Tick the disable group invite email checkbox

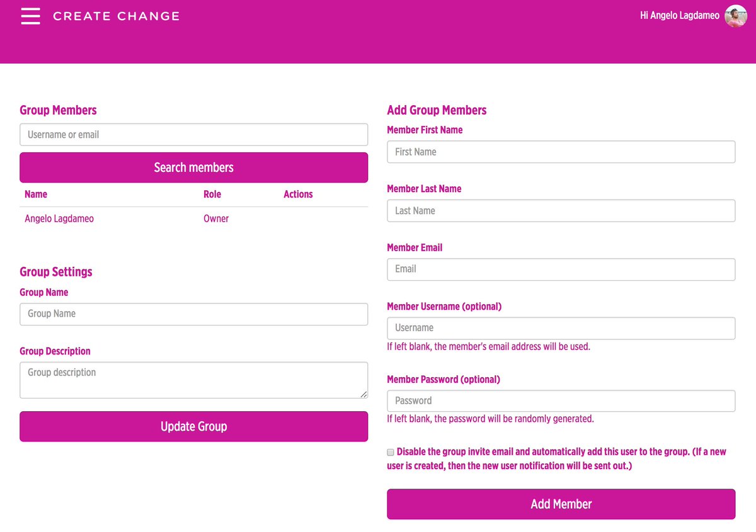(x=391, y=452)
